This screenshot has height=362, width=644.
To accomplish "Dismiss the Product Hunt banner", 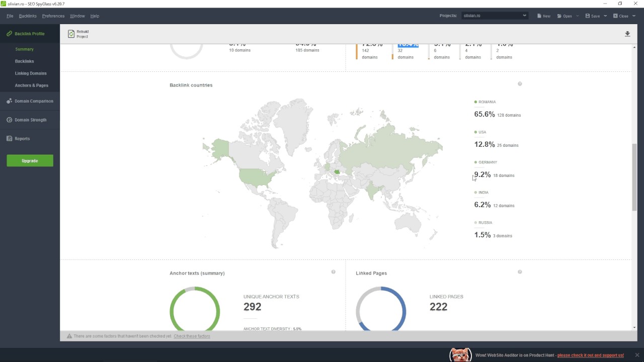I will pyautogui.click(x=637, y=355).
